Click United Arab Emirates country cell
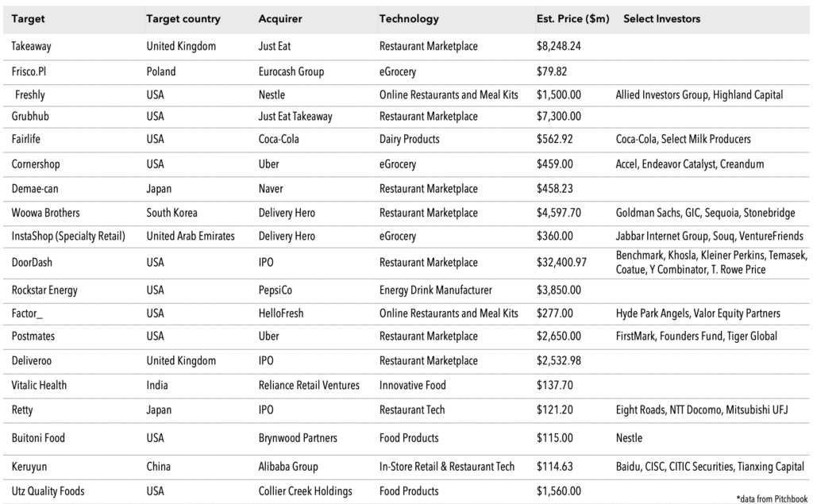This screenshot has width=813, height=504. [191, 236]
